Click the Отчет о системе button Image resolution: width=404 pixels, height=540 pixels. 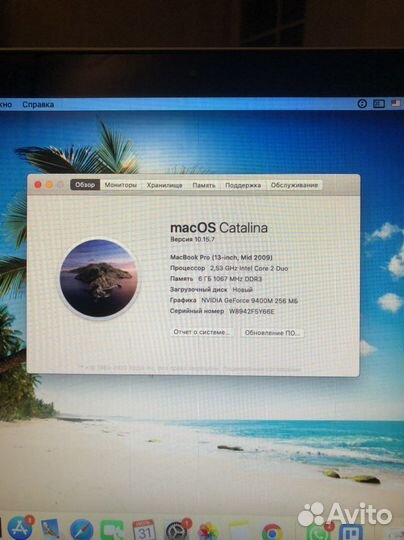pyautogui.click(x=201, y=332)
